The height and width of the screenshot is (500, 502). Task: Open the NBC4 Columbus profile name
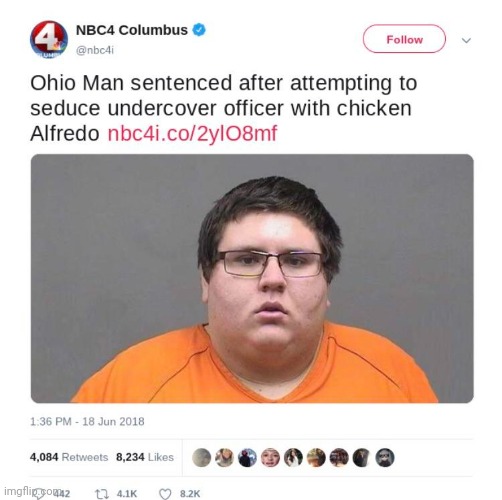coord(132,30)
